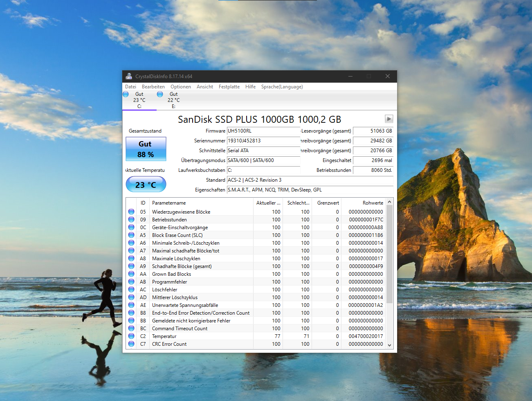Click the Eigenschaften field with S.M.A.R.T.
The image size is (532, 401).
[x=310, y=190]
